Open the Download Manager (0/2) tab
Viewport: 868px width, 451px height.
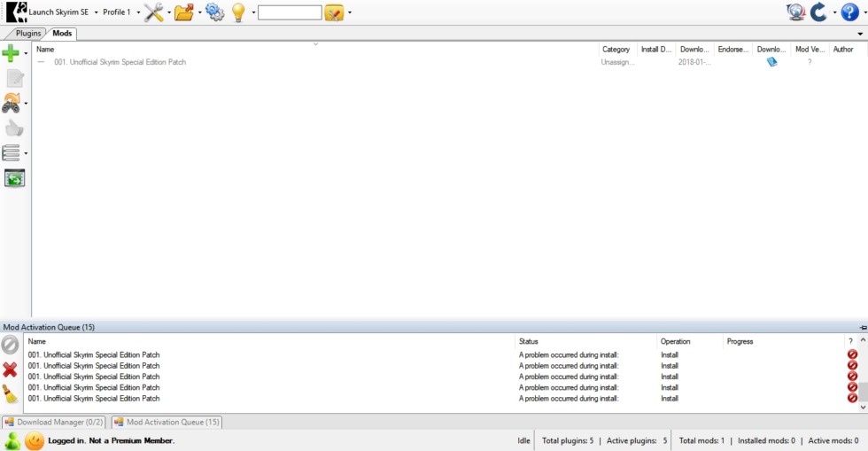click(x=53, y=423)
